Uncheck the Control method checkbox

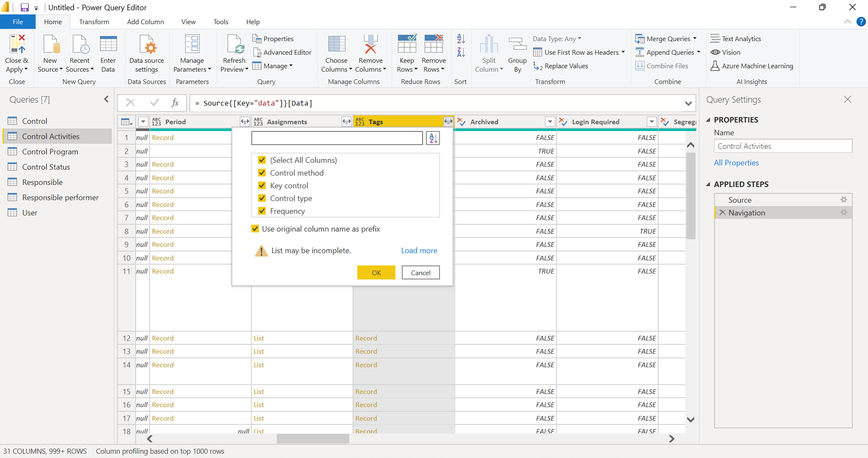pyautogui.click(x=262, y=173)
